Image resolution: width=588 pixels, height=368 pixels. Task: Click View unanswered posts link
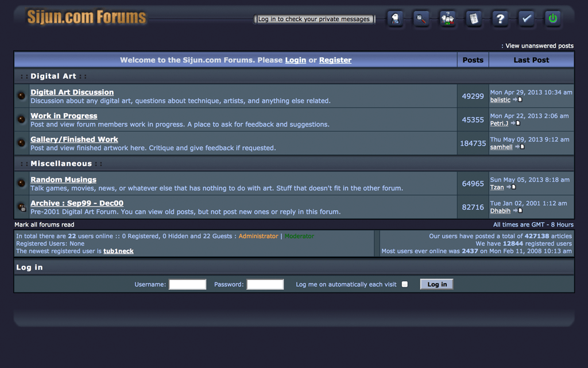(x=539, y=46)
